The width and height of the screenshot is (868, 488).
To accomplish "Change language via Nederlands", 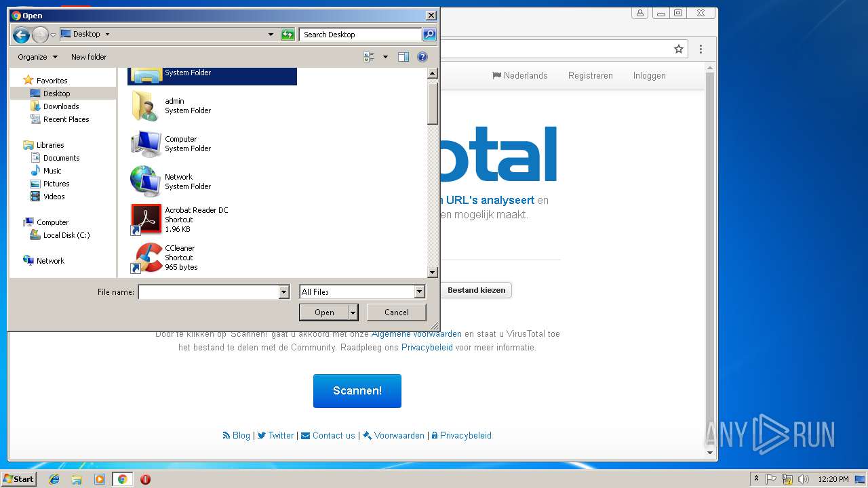I will tap(520, 76).
